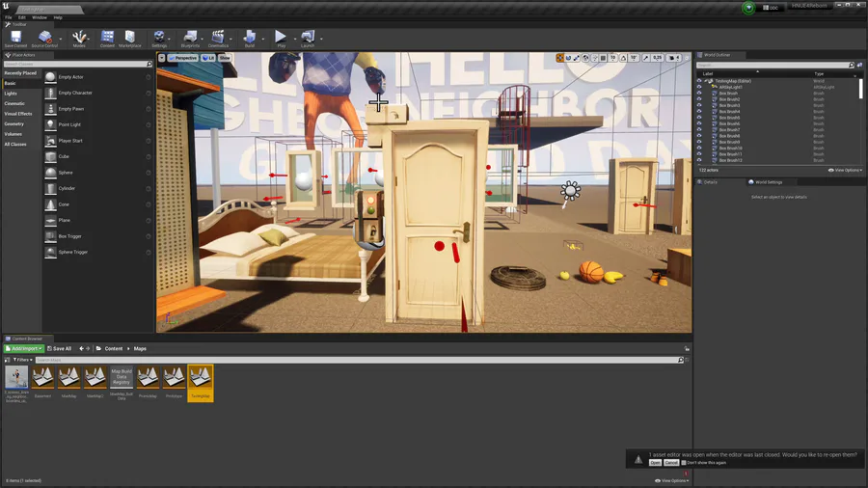
Task: Open the Lit view mode dropdown
Action: [208, 58]
